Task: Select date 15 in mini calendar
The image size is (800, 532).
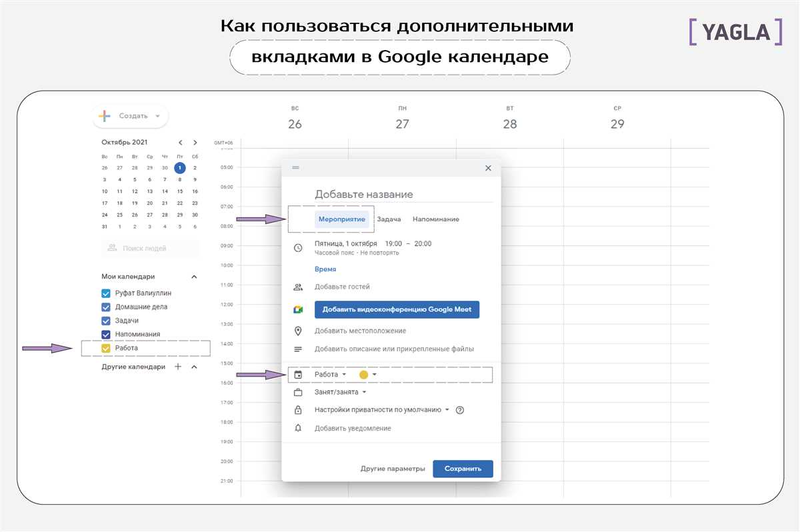Action: click(180, 191)
